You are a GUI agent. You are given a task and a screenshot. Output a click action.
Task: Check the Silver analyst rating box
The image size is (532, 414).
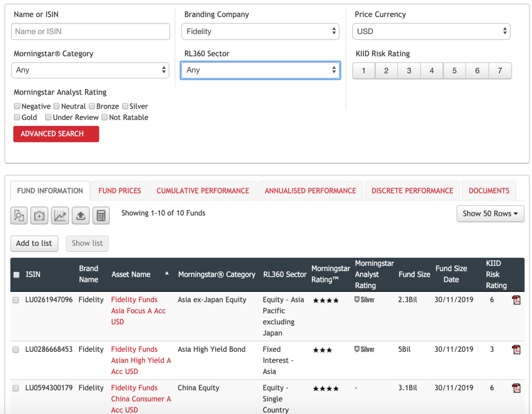click(x=125, y=106)
